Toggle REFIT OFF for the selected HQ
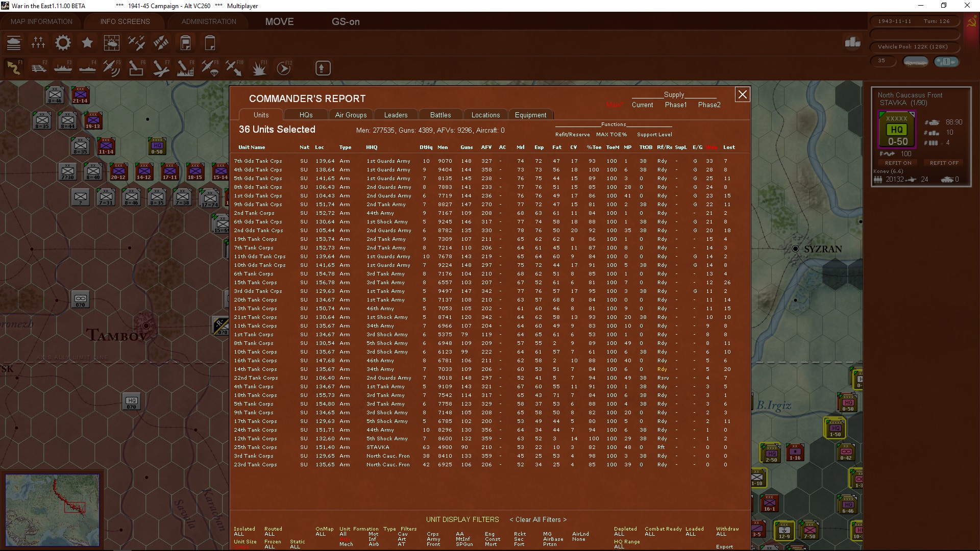The width and height of the screenshot is (980, 551). click(x=944, y=163)
